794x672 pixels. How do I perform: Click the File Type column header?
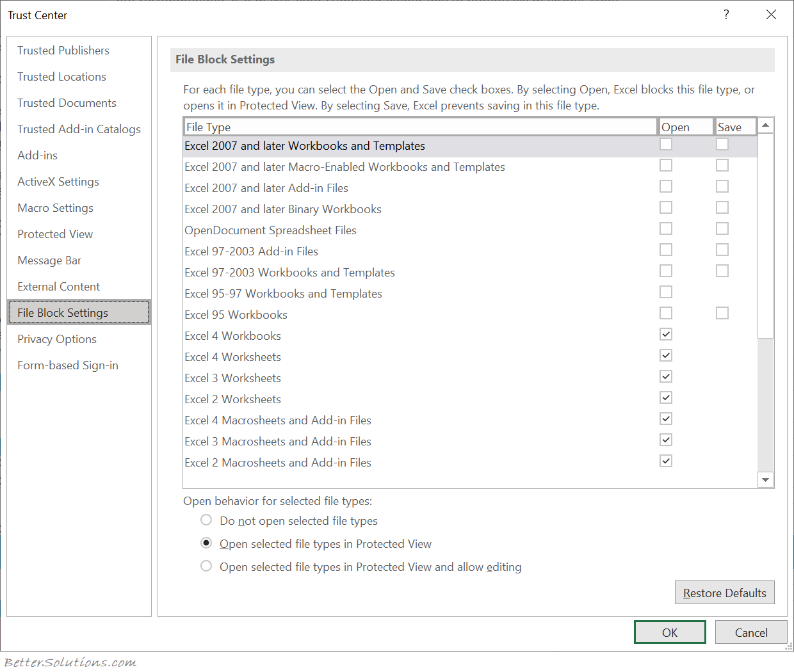(421, 127)
